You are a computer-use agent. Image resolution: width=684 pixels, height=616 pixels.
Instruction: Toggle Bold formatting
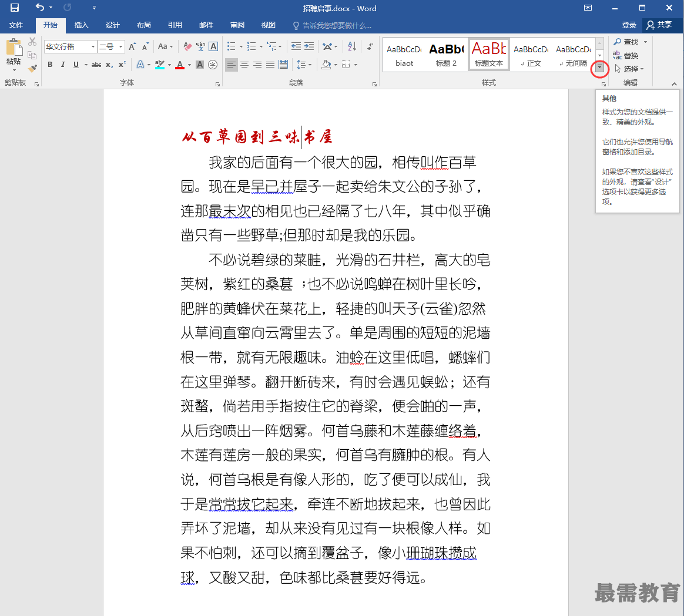tap(50, 65)
